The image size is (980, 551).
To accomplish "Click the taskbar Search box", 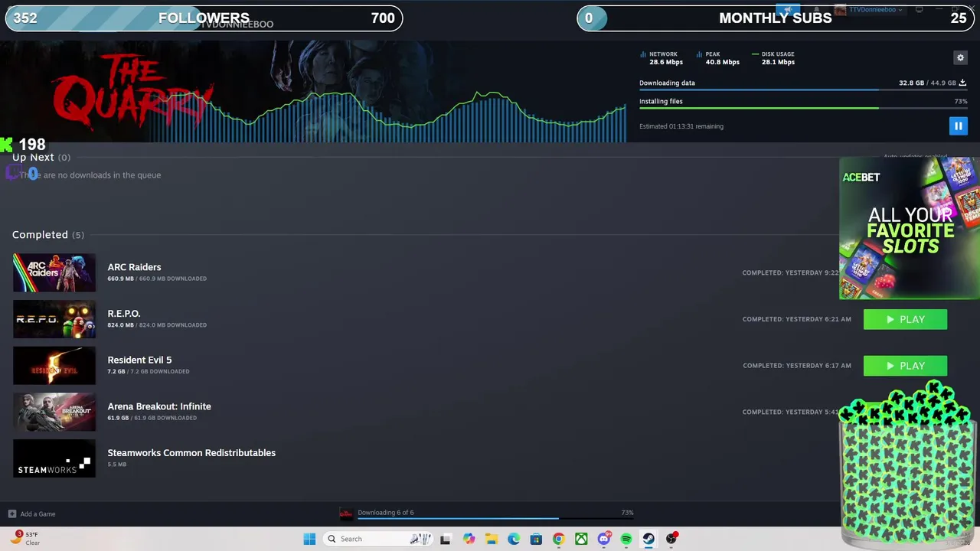I will point(377,539).
